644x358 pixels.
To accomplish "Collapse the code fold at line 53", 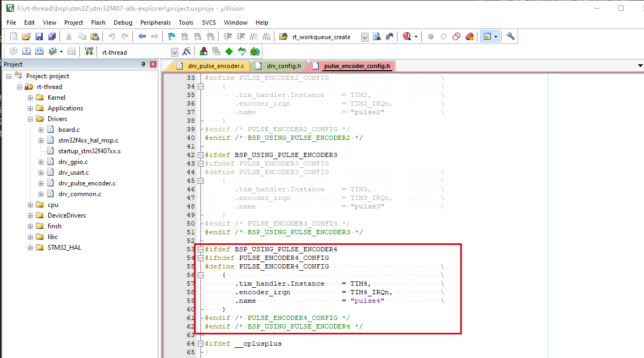I will pyautogui.click(x=200, y=249).
